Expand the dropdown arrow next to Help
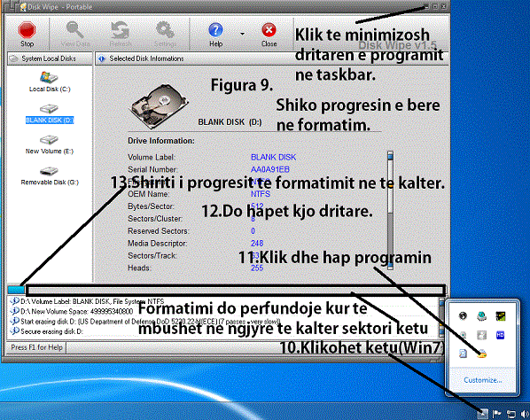 click(242, 34)
